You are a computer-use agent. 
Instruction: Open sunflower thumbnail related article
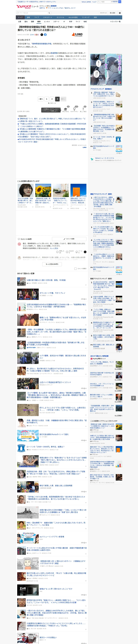(43, 191)
